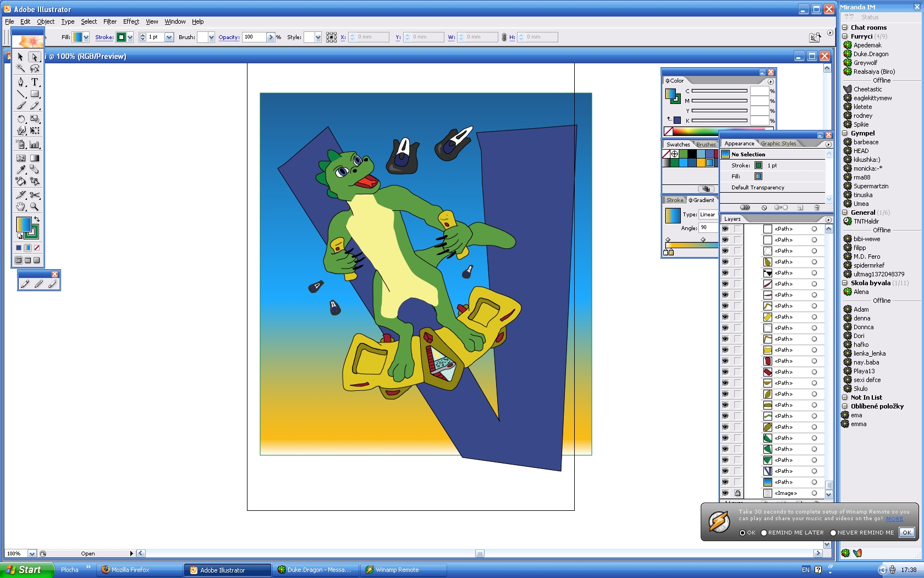Click the Delete trash icon in Appearance panel
Screen dimensions: 924x578
[817, 208]
